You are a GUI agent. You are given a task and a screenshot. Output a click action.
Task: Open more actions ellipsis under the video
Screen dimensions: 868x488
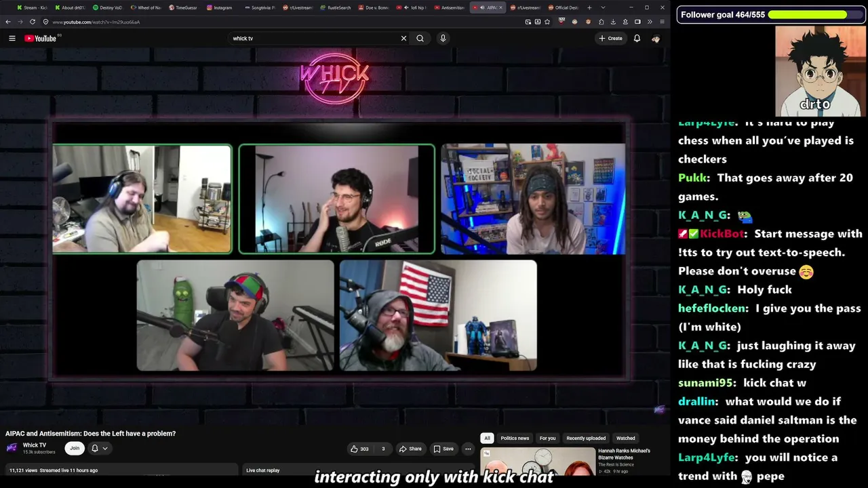tap(468, 449)
